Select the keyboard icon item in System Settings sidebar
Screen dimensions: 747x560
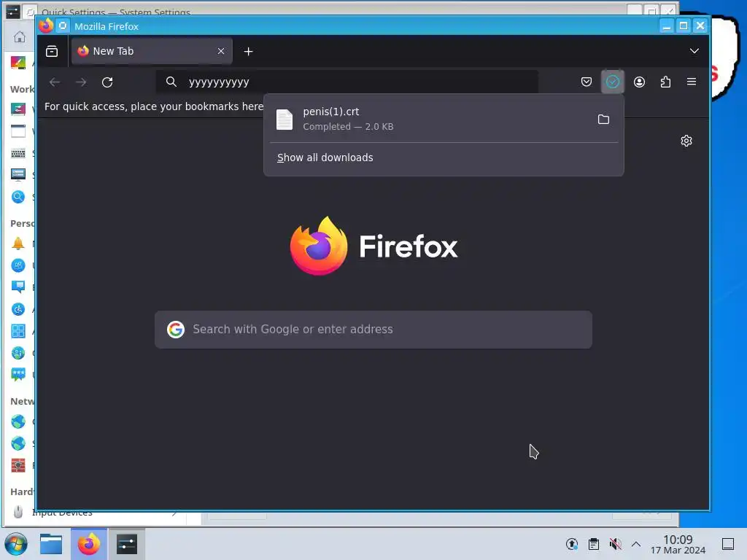coord(18,153)
